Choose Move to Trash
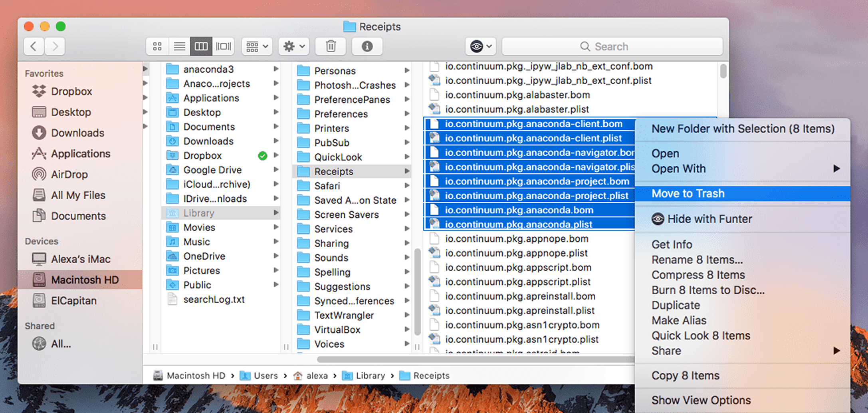 click(743, 194)
